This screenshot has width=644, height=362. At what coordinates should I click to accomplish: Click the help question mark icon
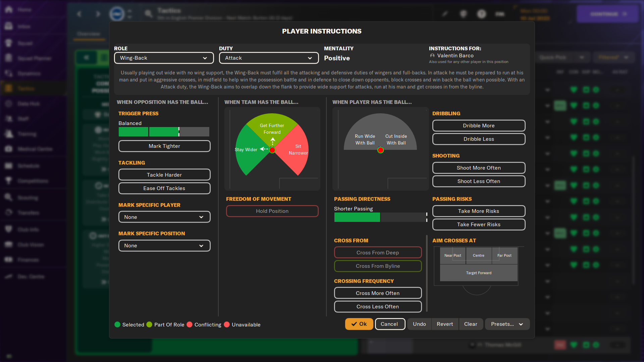click(482, 14)
